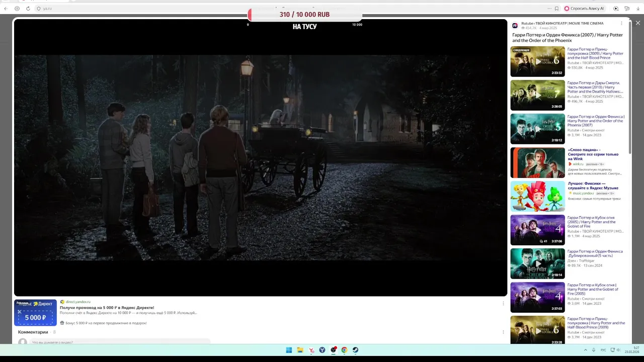Show hidden tray icons chevron
The width and height of the screenshot is (644, 362).
click(585, 350)
